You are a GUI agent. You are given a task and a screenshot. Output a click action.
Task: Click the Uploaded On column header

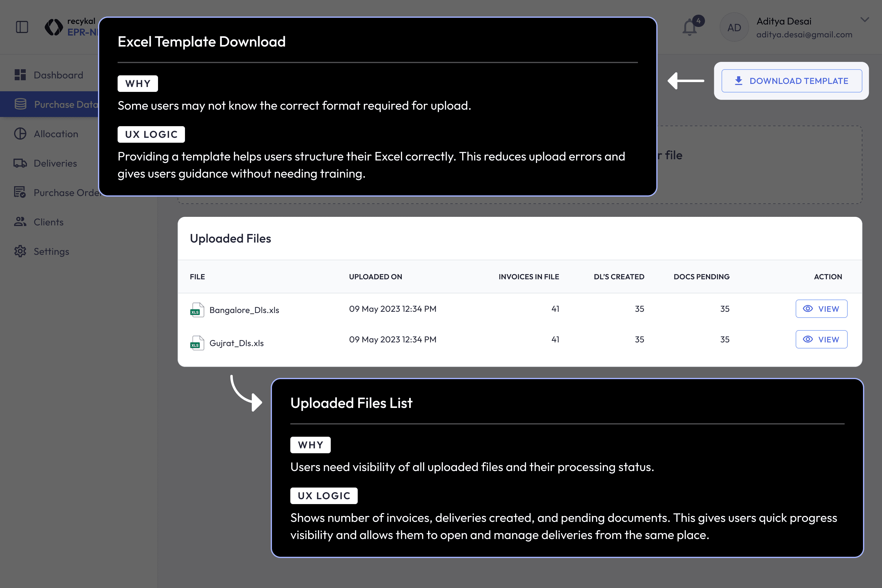click(375, 277)
